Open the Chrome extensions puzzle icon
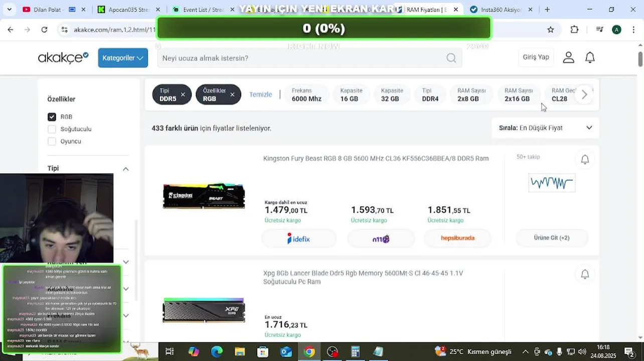644x361 pixels. click(x=575, y=30)
